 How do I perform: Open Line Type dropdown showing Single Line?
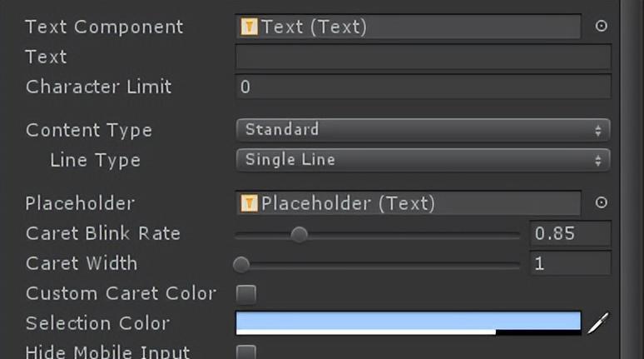[423, 160]
